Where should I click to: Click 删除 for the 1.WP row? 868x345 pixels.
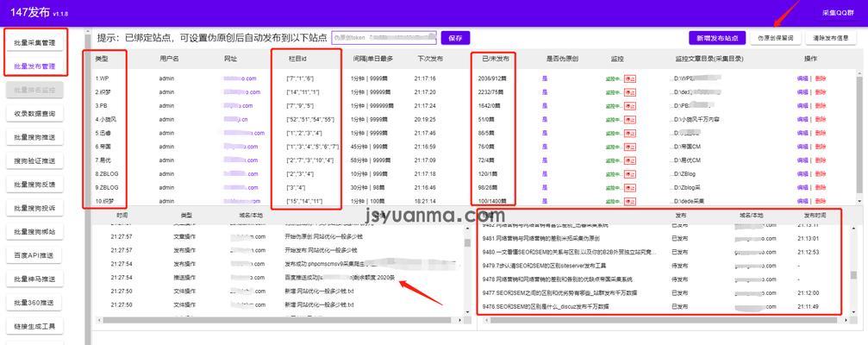[821, 78]
